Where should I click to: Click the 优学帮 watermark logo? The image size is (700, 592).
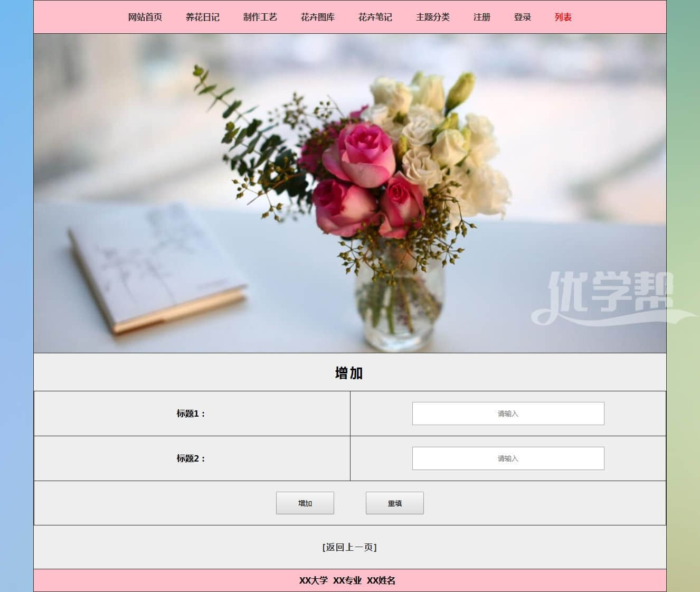[x=611, y=297]
